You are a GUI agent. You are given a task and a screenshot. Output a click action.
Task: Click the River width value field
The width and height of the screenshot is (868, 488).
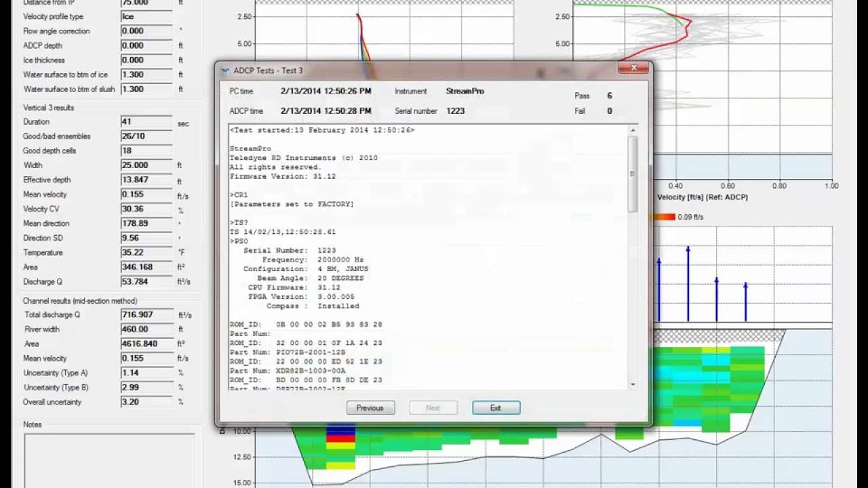(x=146, y=329)
